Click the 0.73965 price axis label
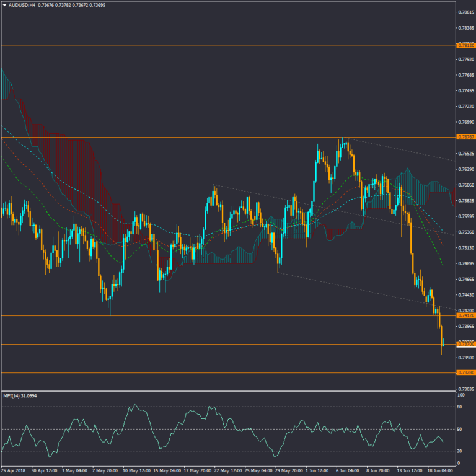Viewport: 476px width, 476px height. pyautogui.click(x=466, y=327)
